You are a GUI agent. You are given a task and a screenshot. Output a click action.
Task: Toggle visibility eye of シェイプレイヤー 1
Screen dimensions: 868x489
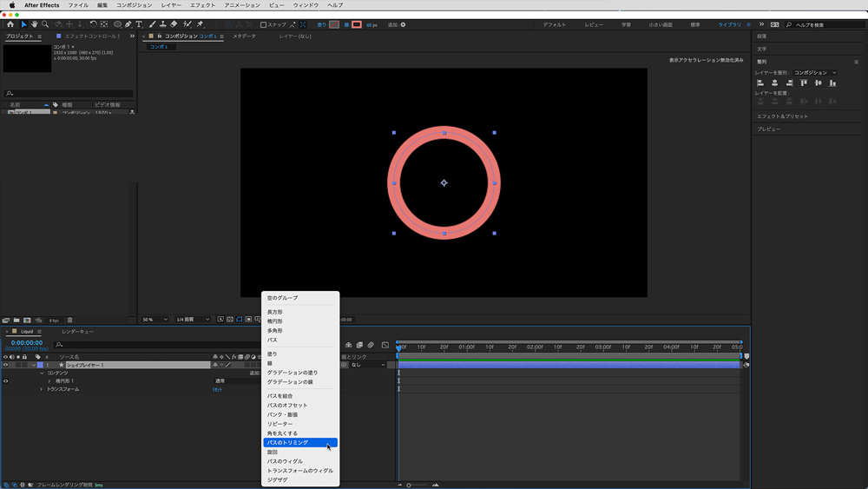[5, 365]
